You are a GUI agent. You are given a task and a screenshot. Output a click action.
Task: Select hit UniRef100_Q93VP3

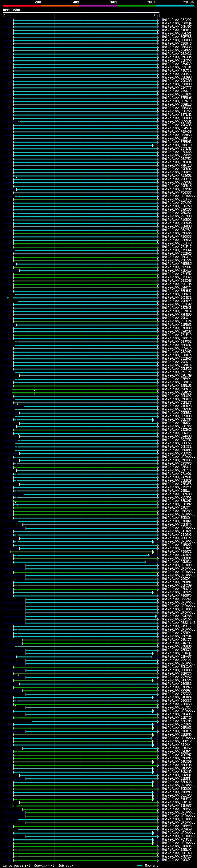(x=176, y=464)
